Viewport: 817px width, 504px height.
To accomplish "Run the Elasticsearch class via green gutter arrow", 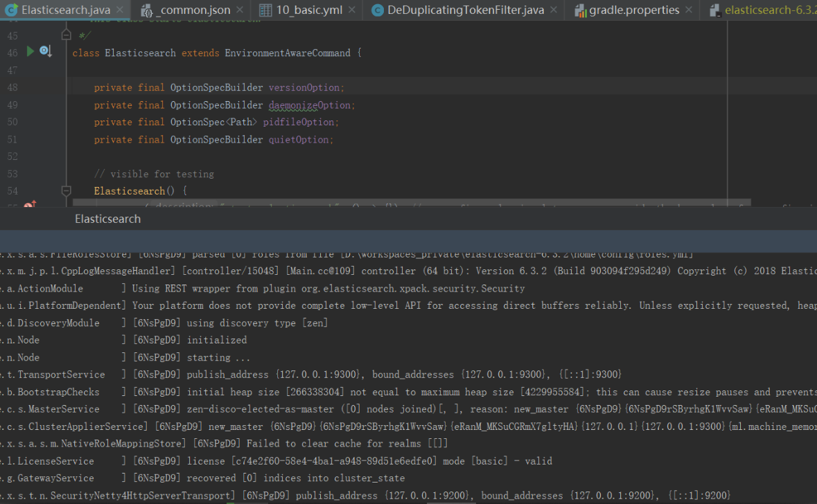I will coord(30,51).
